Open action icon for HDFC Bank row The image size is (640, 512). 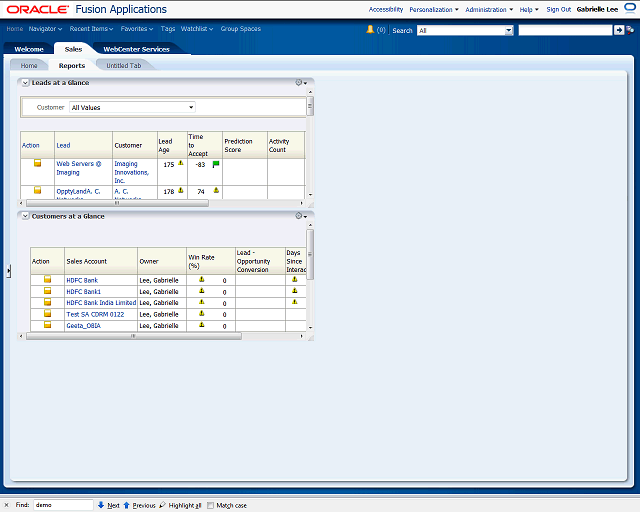(x=47, y=280)
